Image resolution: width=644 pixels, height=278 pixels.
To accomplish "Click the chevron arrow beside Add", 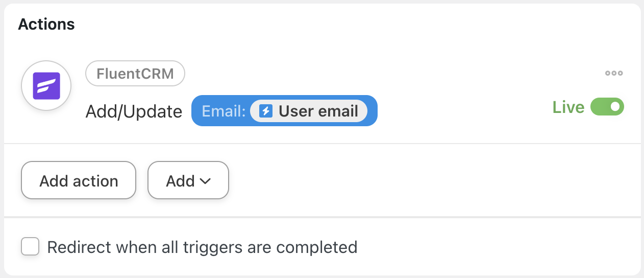I will pos(205,181).
